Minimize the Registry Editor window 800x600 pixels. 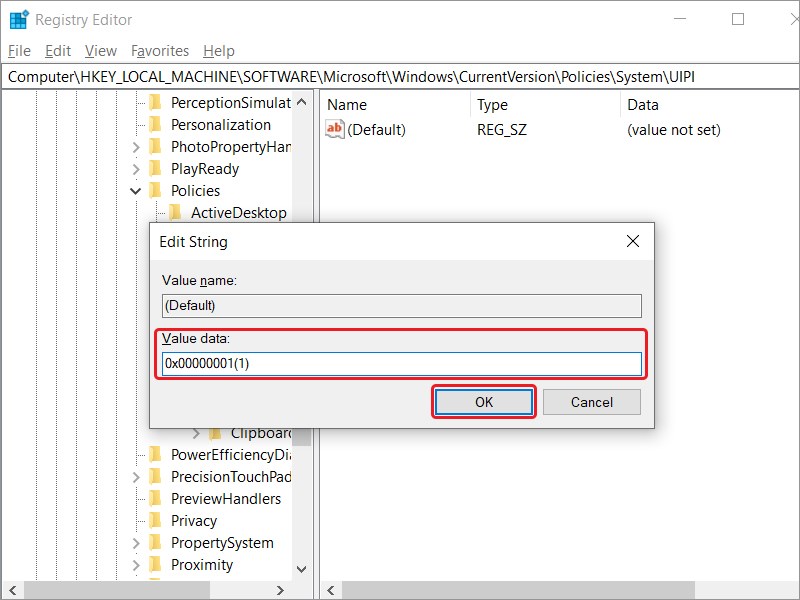[x=680, y=19]
